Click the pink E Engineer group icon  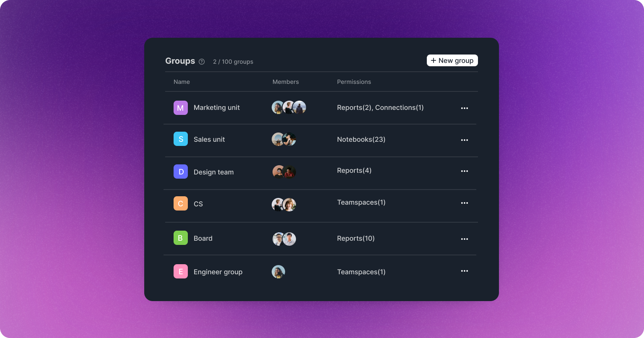tap(181, 272)
